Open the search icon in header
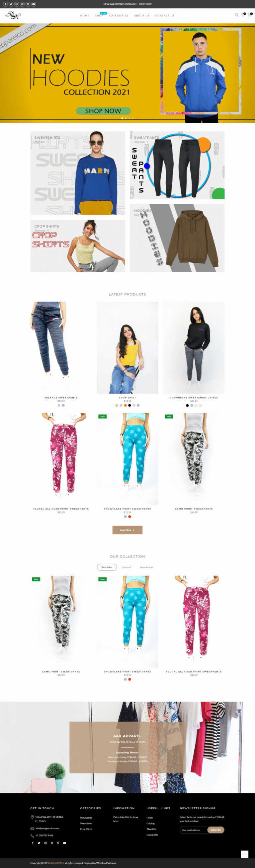This screenshot has width=255, height=868. (236, 15)
